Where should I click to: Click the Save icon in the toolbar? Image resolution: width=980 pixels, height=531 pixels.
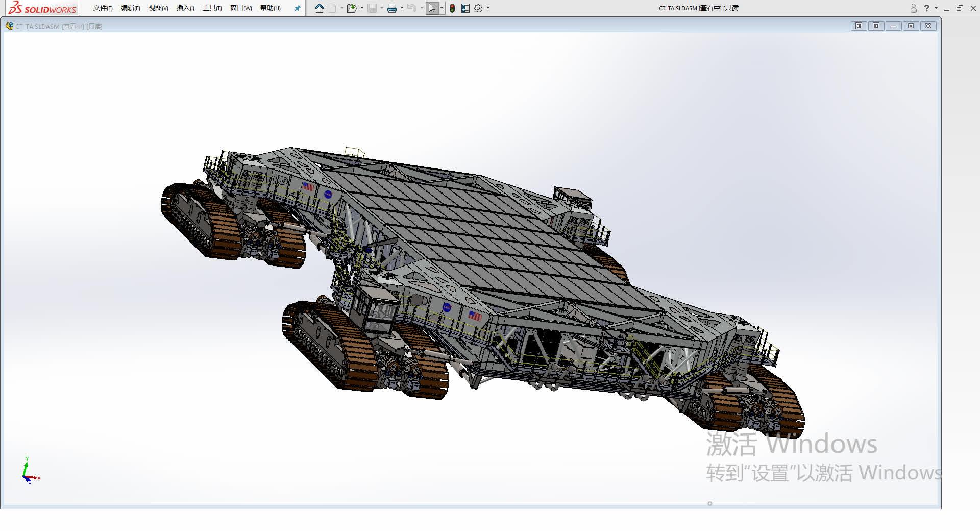372,8
